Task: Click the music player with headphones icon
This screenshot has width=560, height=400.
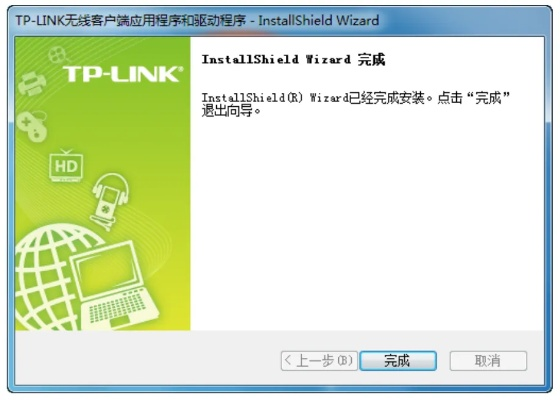Action: [109, 201]
